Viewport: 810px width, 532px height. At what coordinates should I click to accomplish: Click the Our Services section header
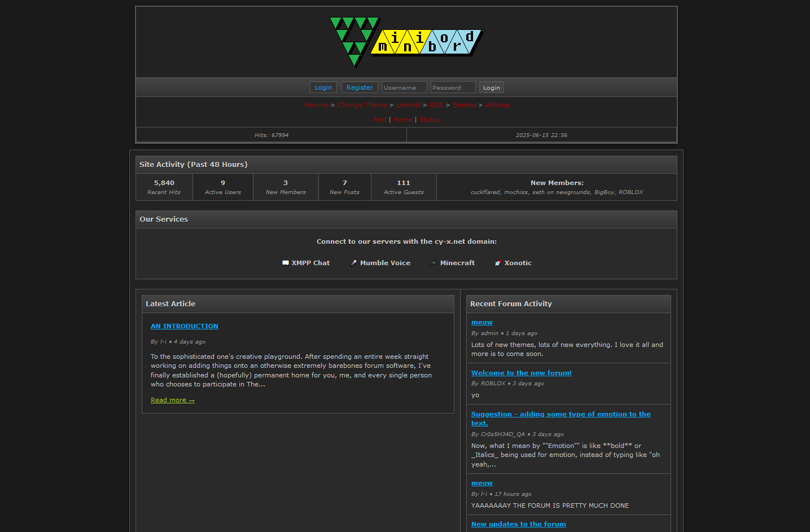406,219
